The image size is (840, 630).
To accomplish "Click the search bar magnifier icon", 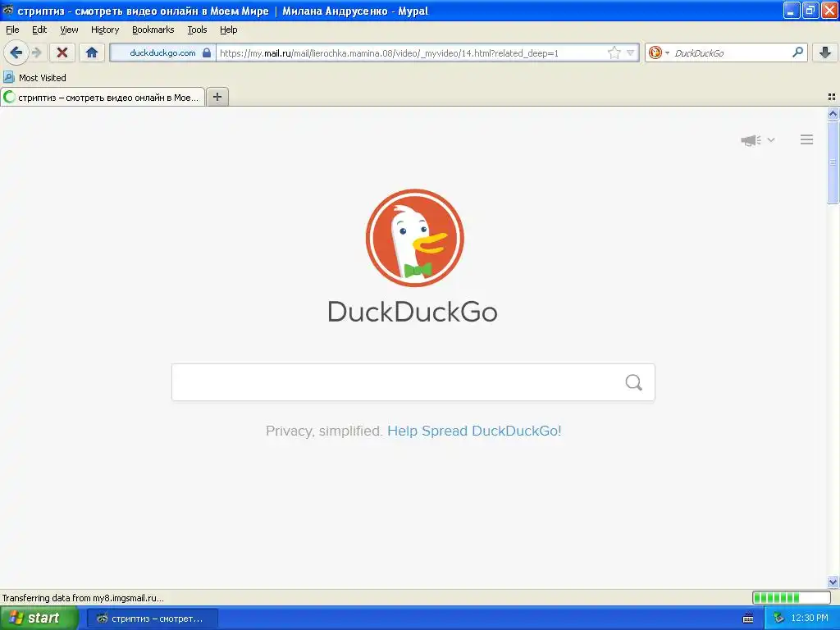I will pyautogui.click(x=797, y=52).
